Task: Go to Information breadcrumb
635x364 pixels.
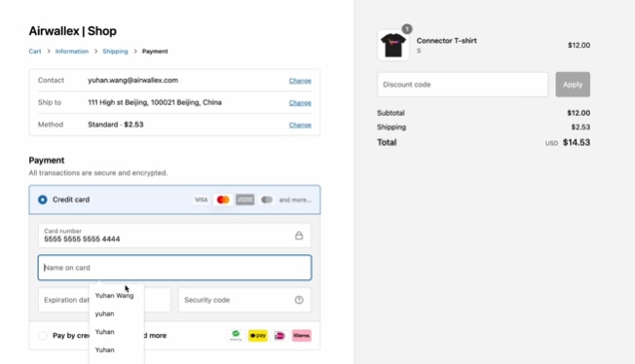Action: [x=72, y=52]
